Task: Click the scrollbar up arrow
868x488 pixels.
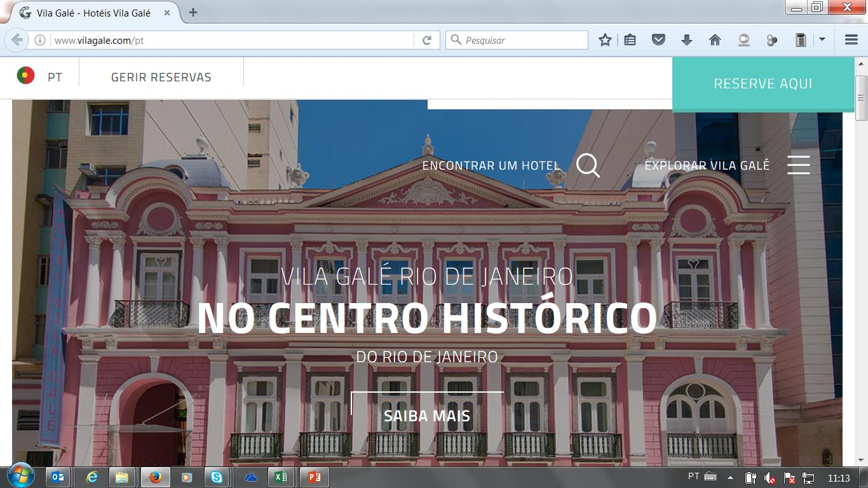Action: [862, 64]
